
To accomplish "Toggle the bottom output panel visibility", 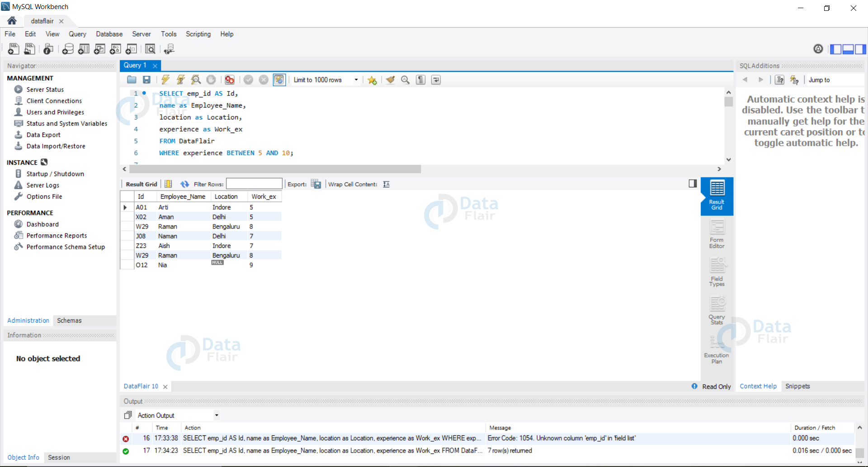I will [x=848, y=49].
